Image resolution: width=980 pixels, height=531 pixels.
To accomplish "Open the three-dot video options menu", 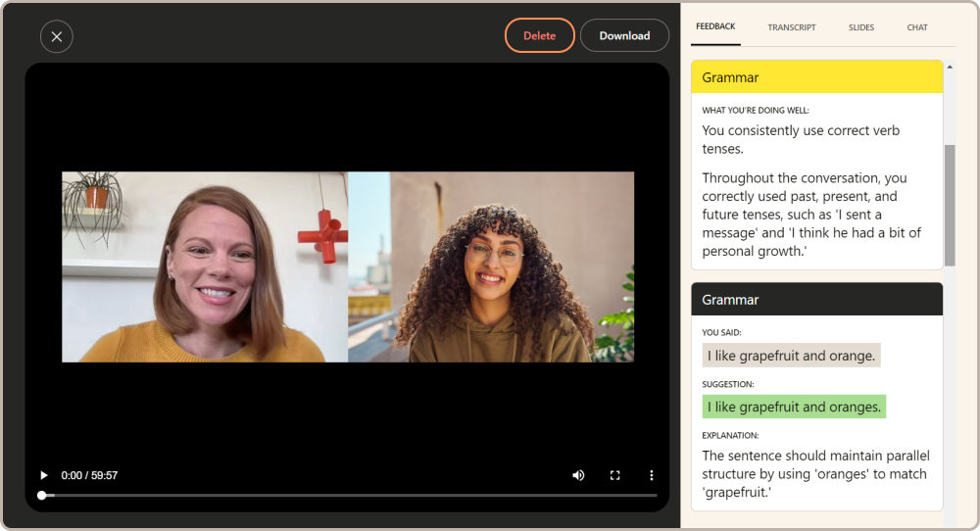I will click(651, 475).
